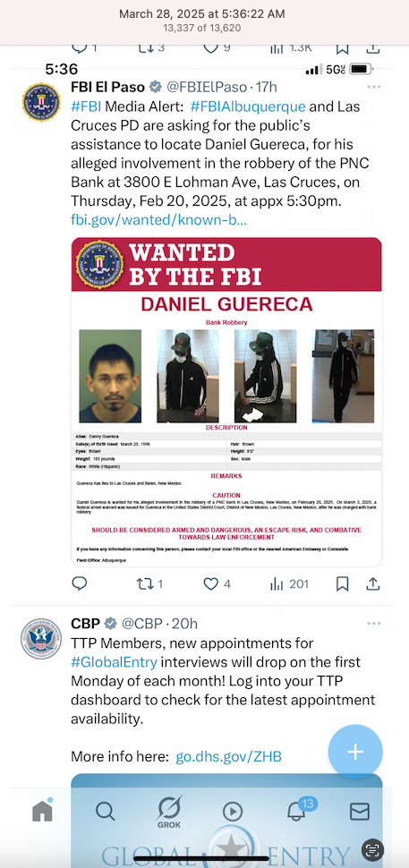Open more options on FBI El Paso post

374,87
